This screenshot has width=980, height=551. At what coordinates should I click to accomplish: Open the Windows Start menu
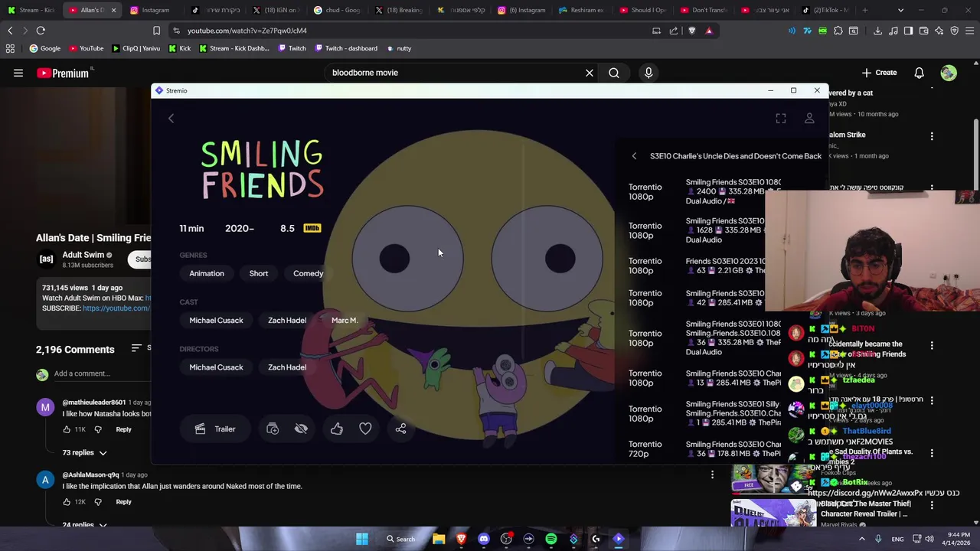[362, 539]
